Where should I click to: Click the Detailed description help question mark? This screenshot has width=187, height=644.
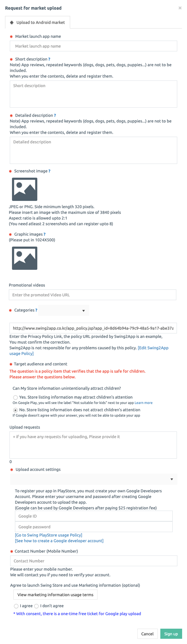coord(55,115)
